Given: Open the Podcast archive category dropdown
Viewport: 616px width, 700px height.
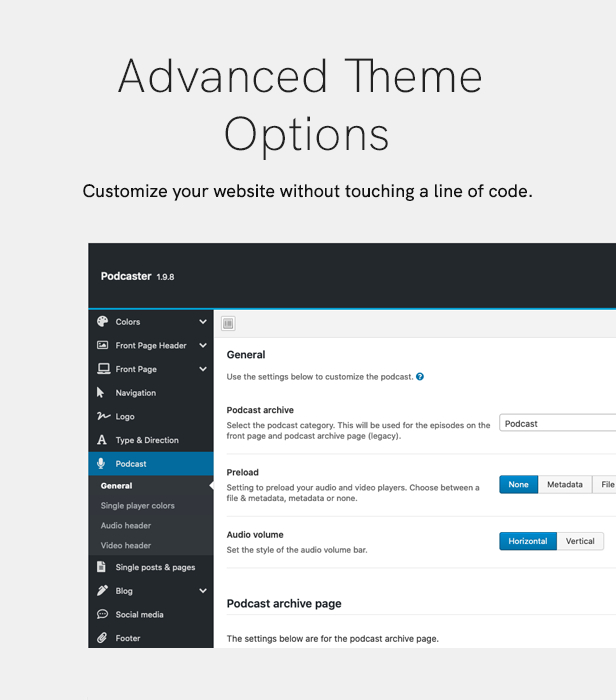Looking at the screenshot, I should [x=558, y=423].
